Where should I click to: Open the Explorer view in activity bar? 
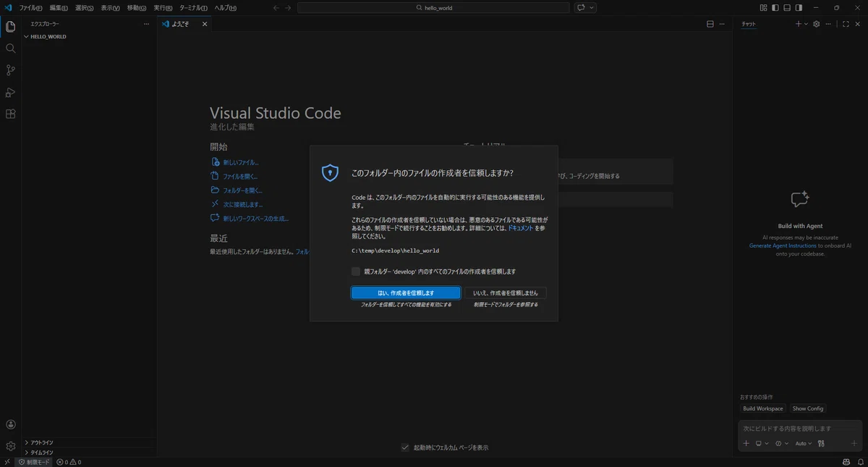(x=10, y=27)
